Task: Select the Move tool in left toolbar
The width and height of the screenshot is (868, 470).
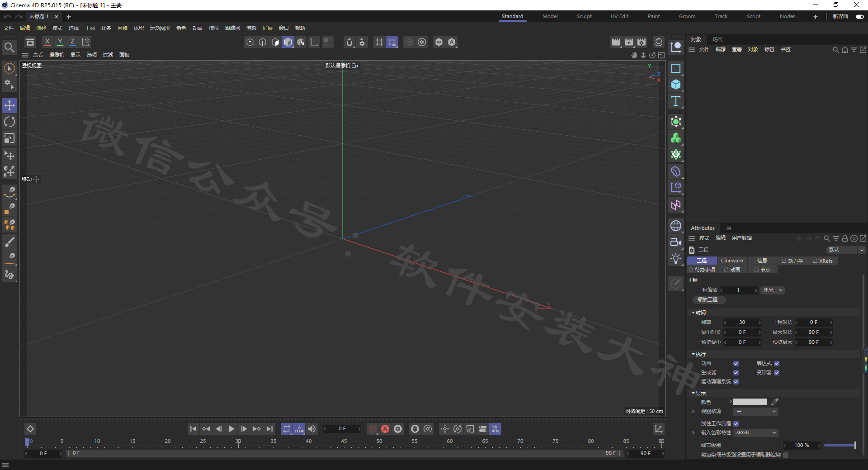Action: point(9,105)
